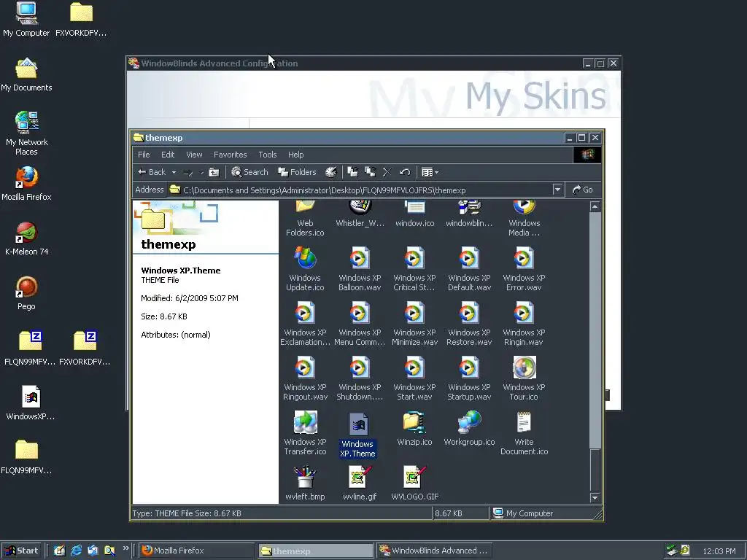Image resolution: width=747 pixels, height=560 pixels.
Task: Click the scroll up arrow of file list
Action: click(x=595, y=206)
